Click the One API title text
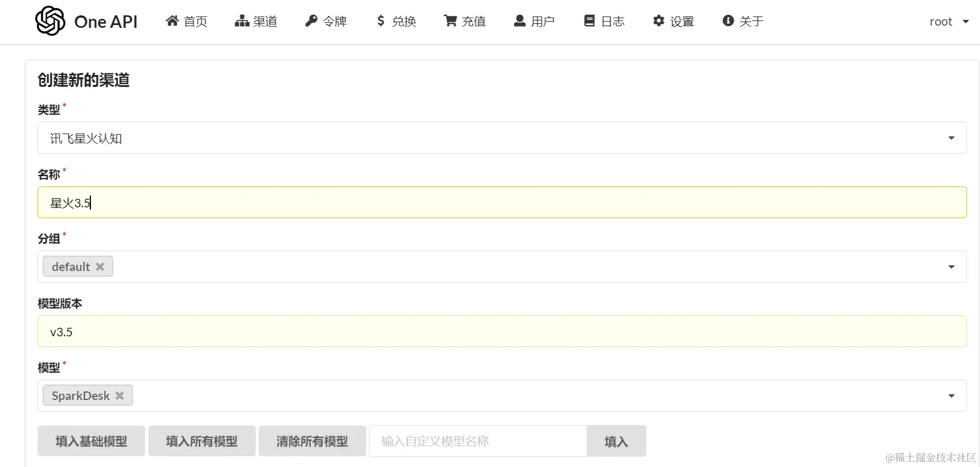Viewport: 980px width, 467px height. click(106, 22)
